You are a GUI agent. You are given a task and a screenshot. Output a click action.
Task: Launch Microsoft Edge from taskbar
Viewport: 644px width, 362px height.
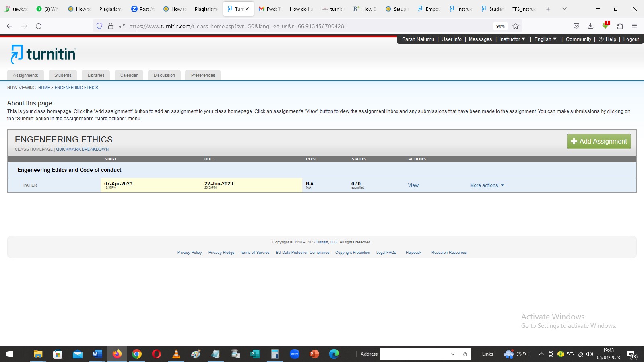coord(334,354)
